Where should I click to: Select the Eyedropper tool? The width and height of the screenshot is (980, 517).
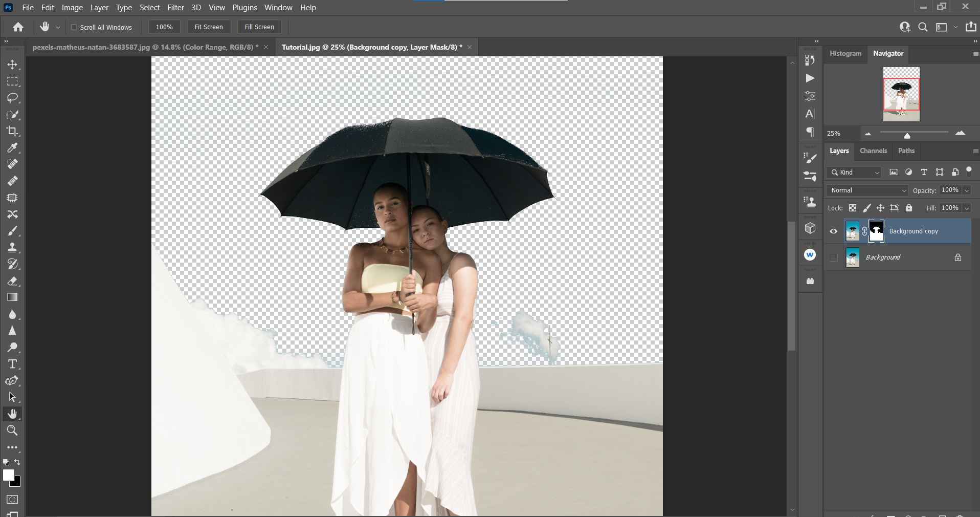click(x=12, y=148)
